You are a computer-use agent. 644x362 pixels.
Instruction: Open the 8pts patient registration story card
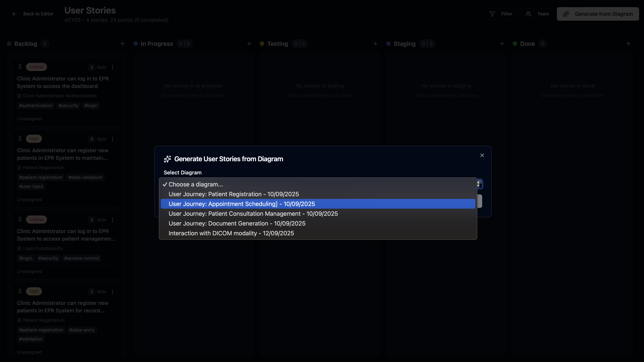click(62, 307)
